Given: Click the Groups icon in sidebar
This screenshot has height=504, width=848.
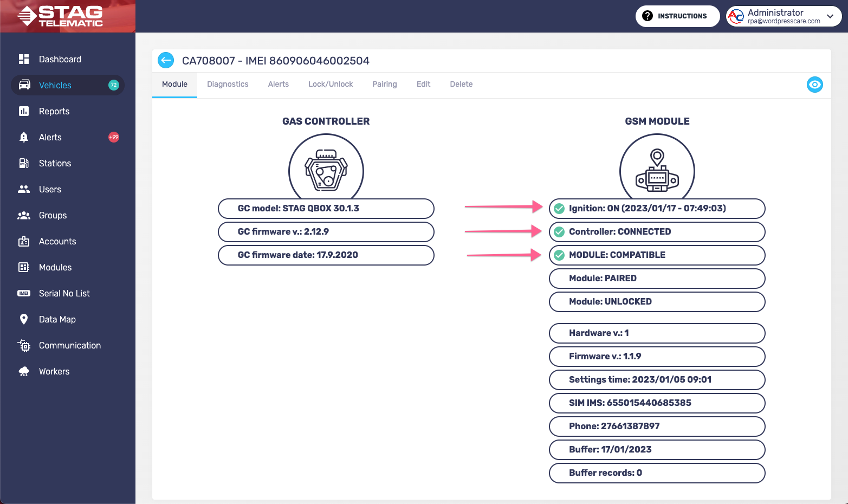Looking at the screenshot, I should click(24, 215).
